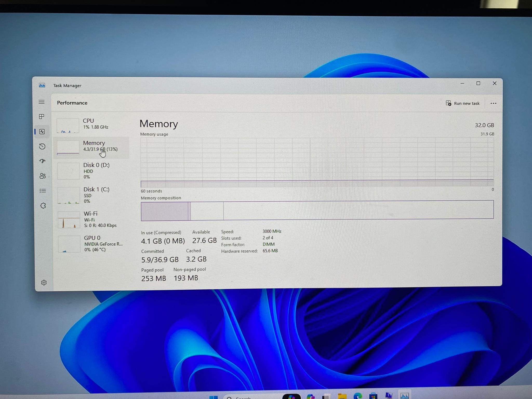Image resolution: width=532 pixels, height=399 pixels.
Task: Open Task Manager settings gear
Action: coord(44,282)
